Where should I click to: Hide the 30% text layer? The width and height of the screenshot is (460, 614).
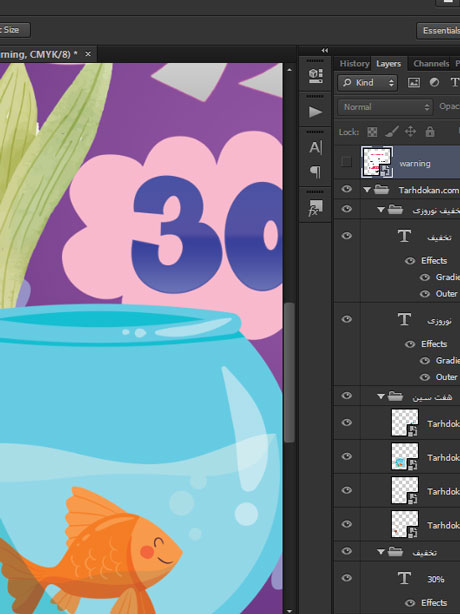pos(346,578)
